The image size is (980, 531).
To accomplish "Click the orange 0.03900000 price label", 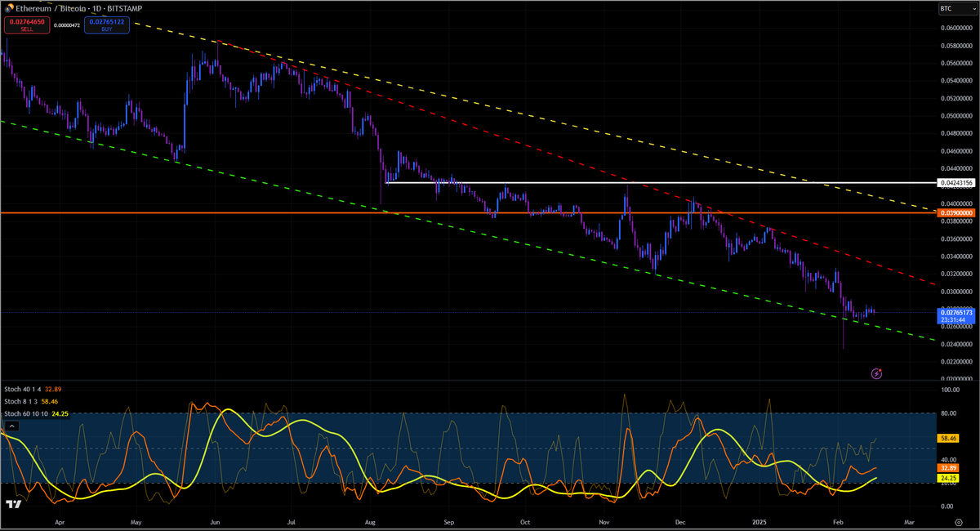I will coord(956,212).
